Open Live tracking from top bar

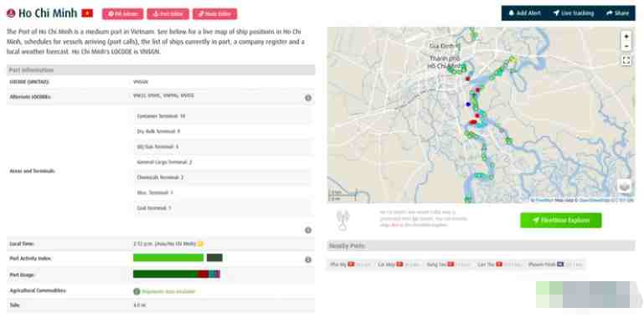(x=574, y=13)
